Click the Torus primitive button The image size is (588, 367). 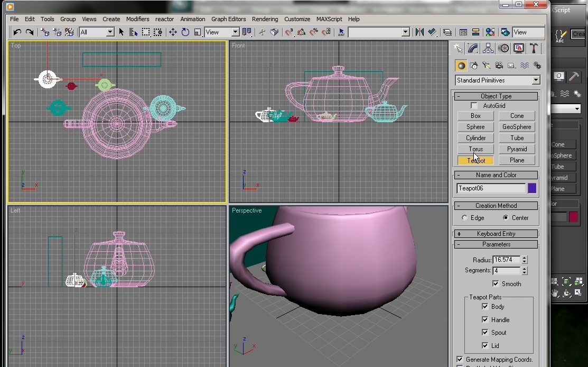(x=475, y=149)
